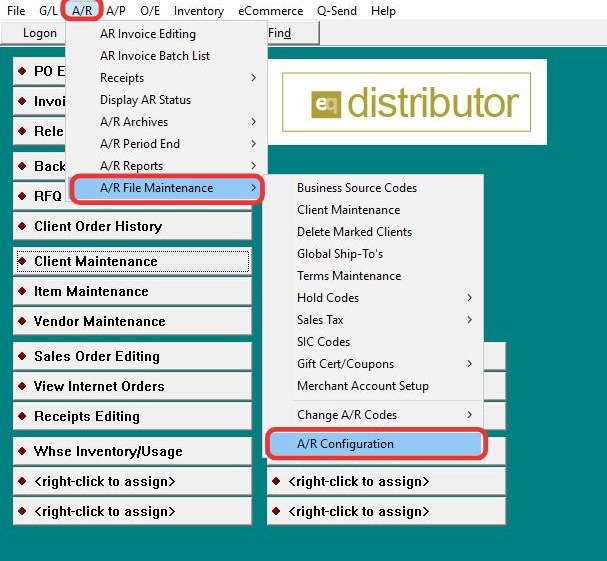607x561 pixels.
Task: Select AR Invoice Batch List entry
Action: (166, 56)
